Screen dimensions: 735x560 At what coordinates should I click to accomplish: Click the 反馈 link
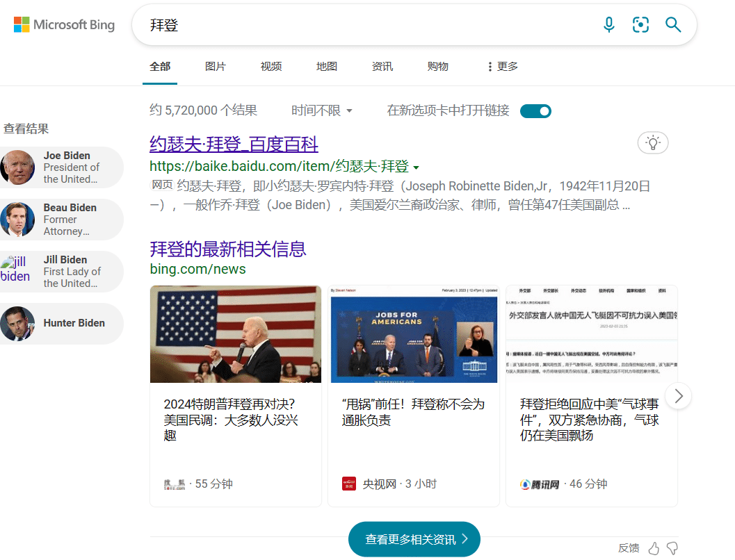coord(629,547)
